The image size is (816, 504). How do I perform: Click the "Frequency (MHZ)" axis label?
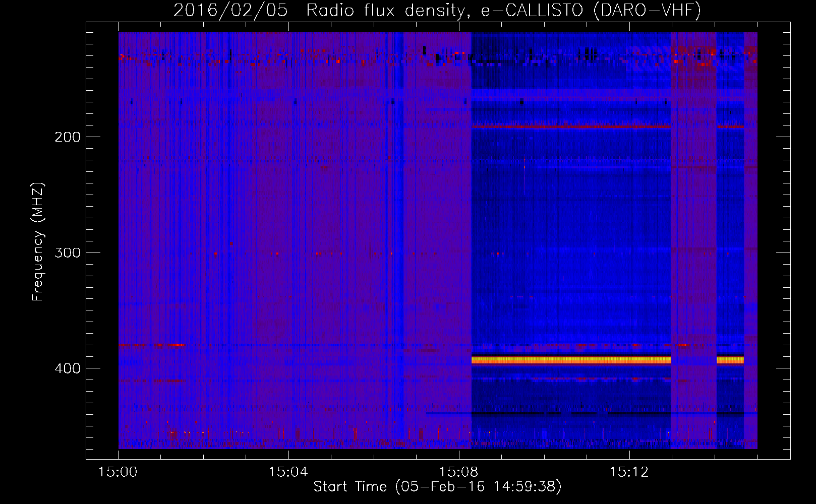[38, 241]
